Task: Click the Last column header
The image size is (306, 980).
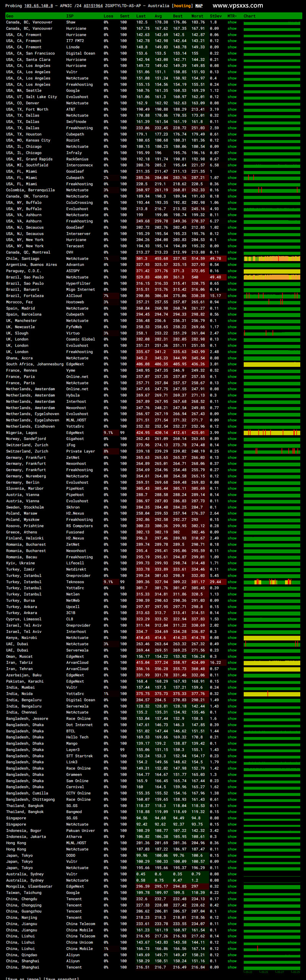Action: 141,16
